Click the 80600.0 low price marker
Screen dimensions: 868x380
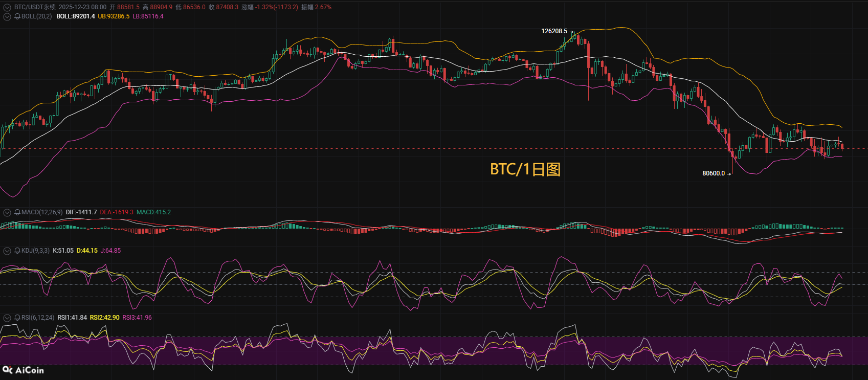pos(714,173)
